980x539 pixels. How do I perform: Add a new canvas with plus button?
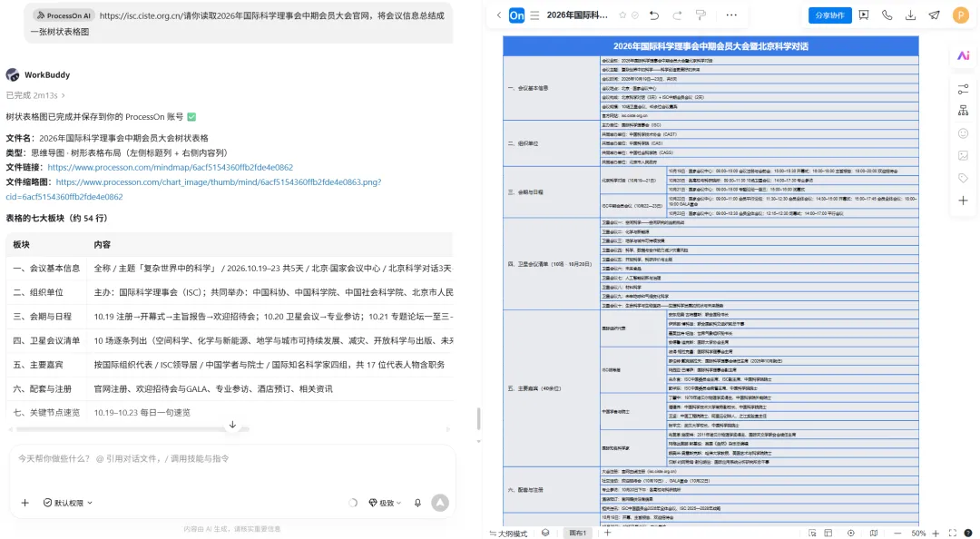click(x=607, y=533)
